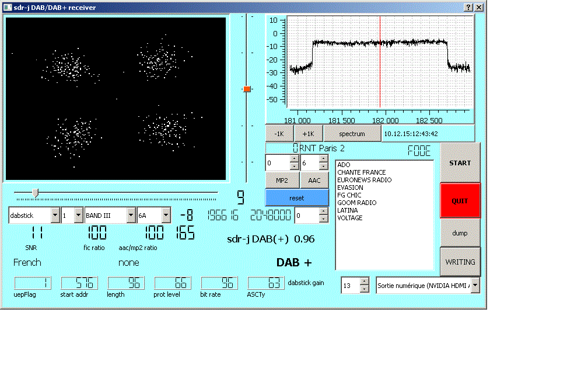Select FG CHIC service
Screen dimensions: 588x368
point(349,195)
